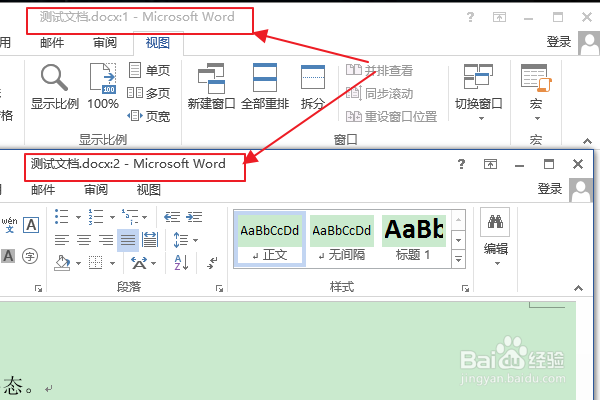
Task: Open 编辑 Editing binoculars menu
Action: click(496, 237)
